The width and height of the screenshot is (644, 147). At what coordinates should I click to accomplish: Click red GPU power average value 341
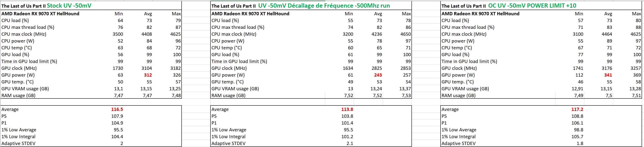(608, 75)
